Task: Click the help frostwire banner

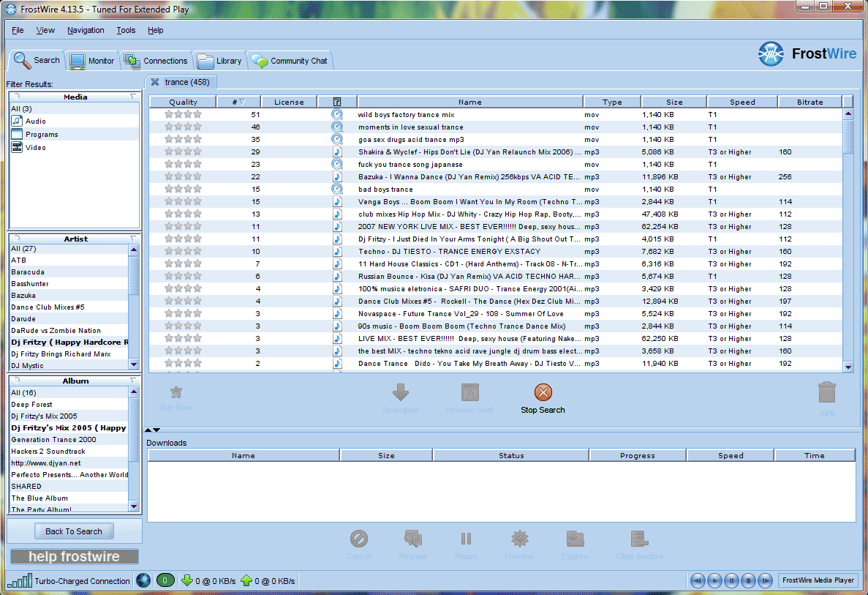Action: click(74, 556)
